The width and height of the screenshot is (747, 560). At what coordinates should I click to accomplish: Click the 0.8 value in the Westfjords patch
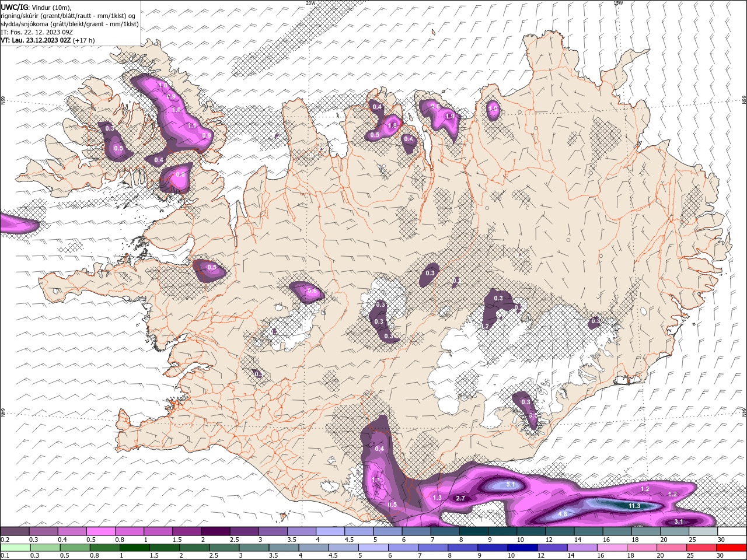coord(180,174)
